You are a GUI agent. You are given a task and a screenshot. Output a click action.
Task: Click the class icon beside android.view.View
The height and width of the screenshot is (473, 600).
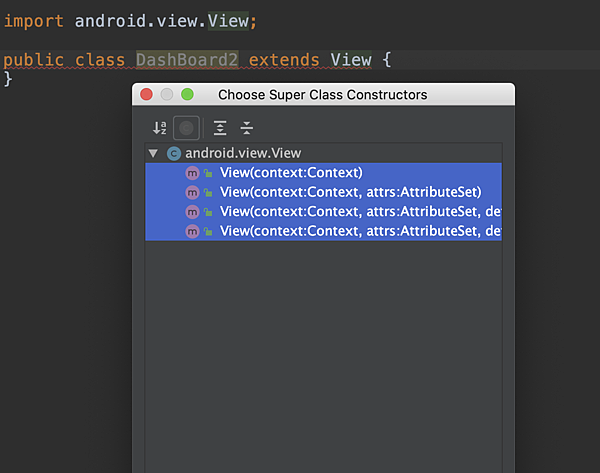[174, 153]
